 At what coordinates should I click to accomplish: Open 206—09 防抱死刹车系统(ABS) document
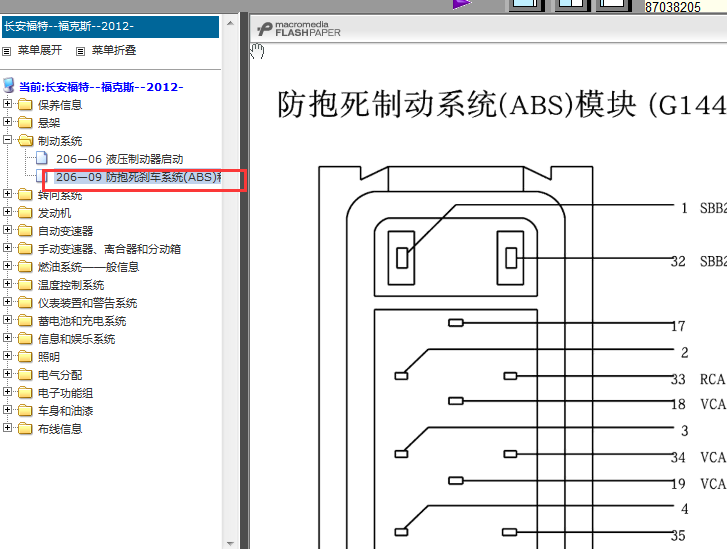[138, 177]
